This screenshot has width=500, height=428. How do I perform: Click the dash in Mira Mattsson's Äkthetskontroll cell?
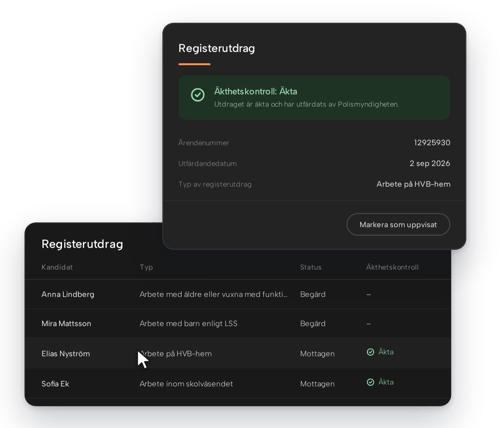pos(368,324)
